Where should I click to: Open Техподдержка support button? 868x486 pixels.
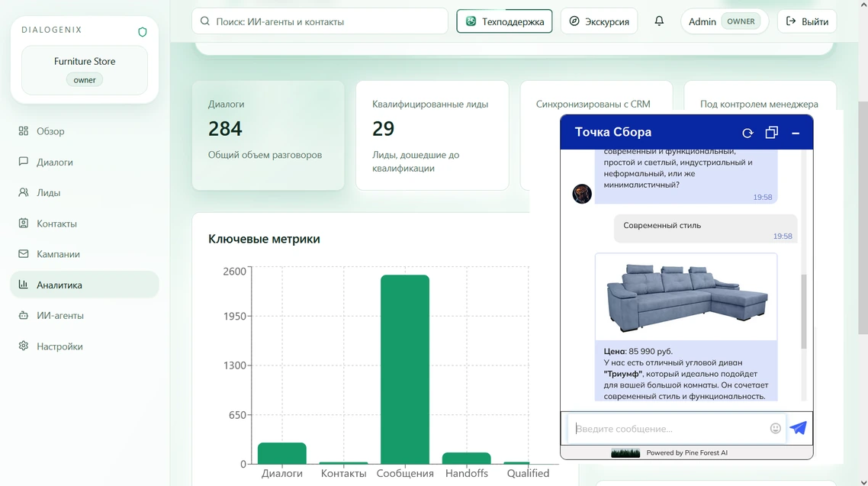(x=504, y=21)
